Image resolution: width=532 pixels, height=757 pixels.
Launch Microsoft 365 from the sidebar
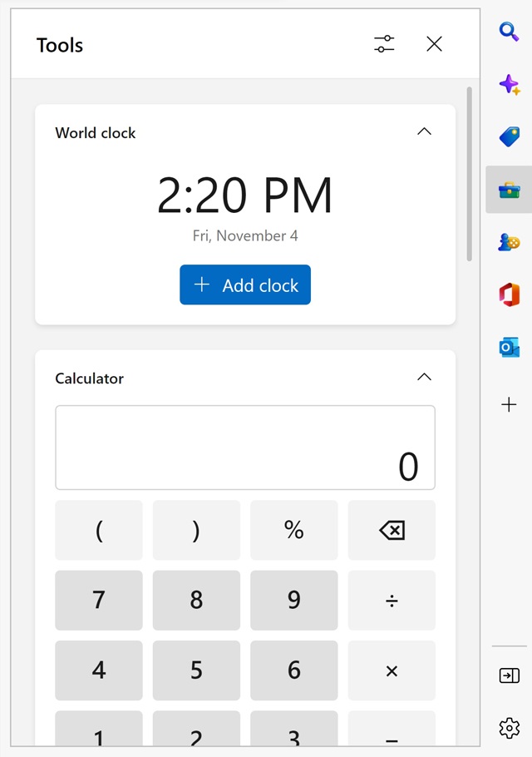tap(509, 294)
